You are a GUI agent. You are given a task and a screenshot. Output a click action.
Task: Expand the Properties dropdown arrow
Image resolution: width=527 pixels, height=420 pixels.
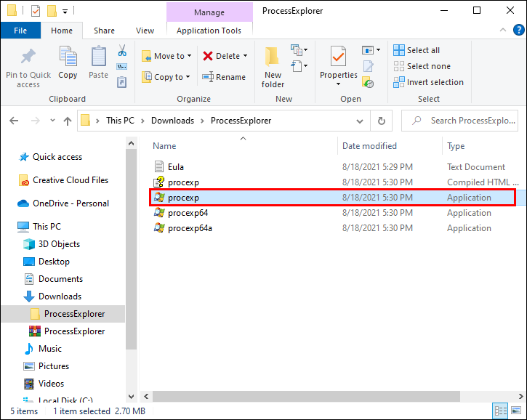[x=338, y=84]
